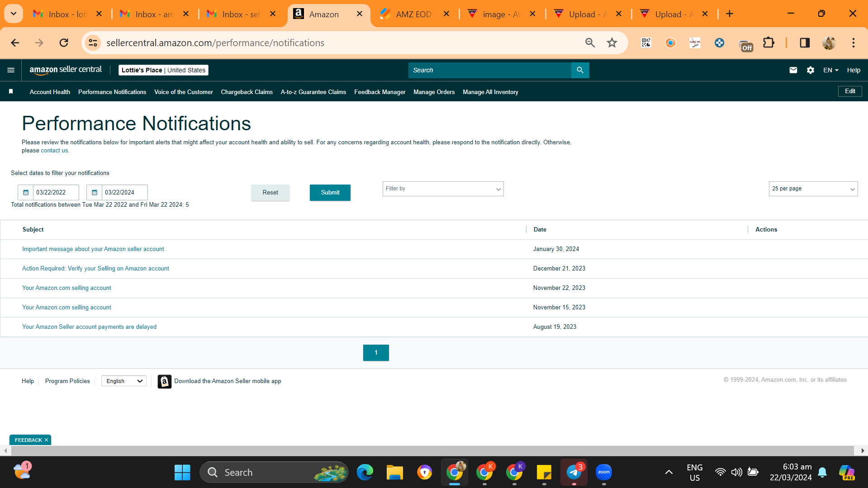The image size is (868, 488).
Task: Click the Edit button in navigation bar
Action: pos(850,91)
